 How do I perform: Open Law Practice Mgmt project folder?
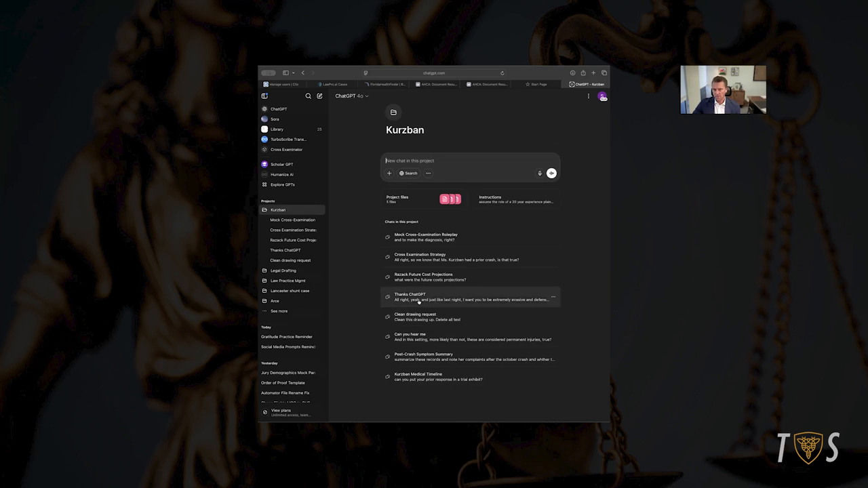(292, 281)
